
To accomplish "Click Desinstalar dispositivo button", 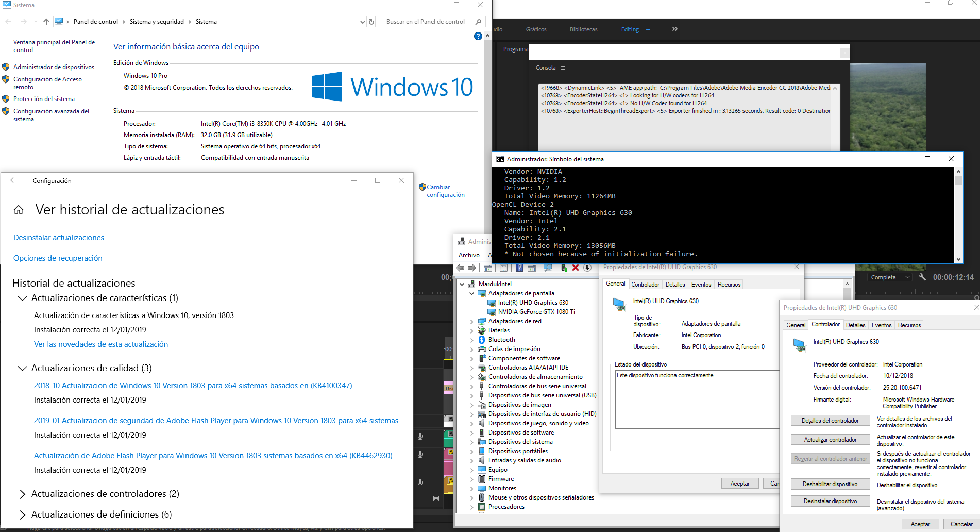I will [x=830, y=501].
